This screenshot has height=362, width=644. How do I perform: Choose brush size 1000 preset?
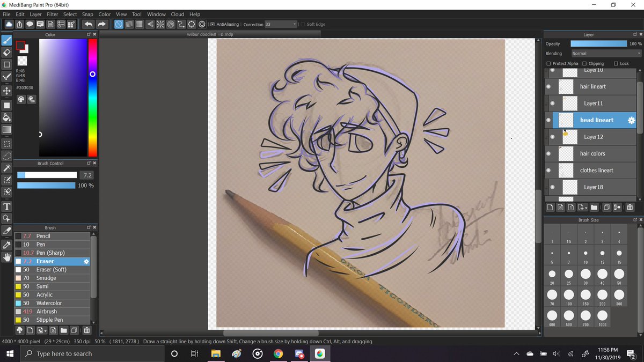tap(602, 318)
